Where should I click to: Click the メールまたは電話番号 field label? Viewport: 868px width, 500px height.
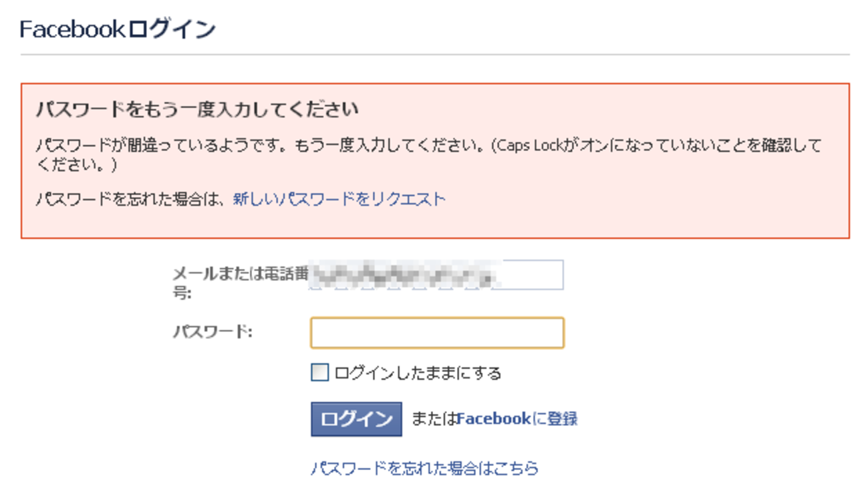pyautogui.click(x=239, y=274)
